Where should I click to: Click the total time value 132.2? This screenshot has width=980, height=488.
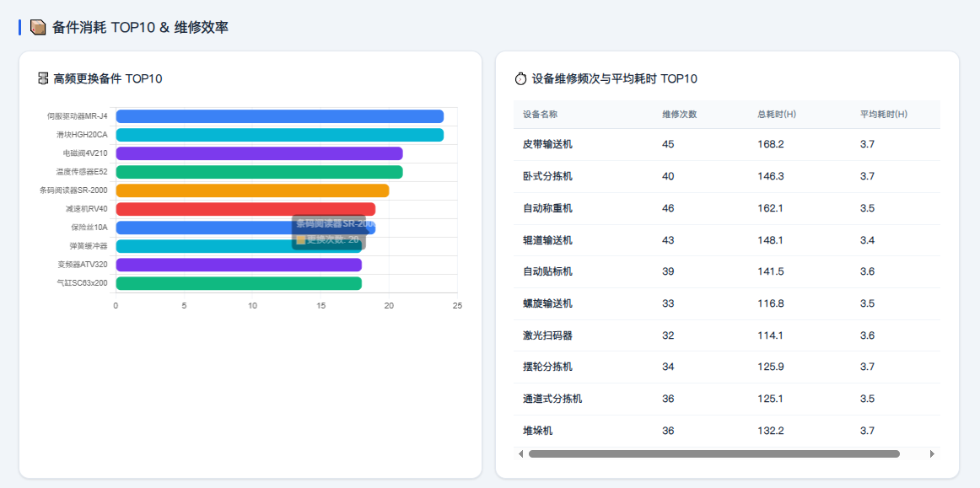771,431
